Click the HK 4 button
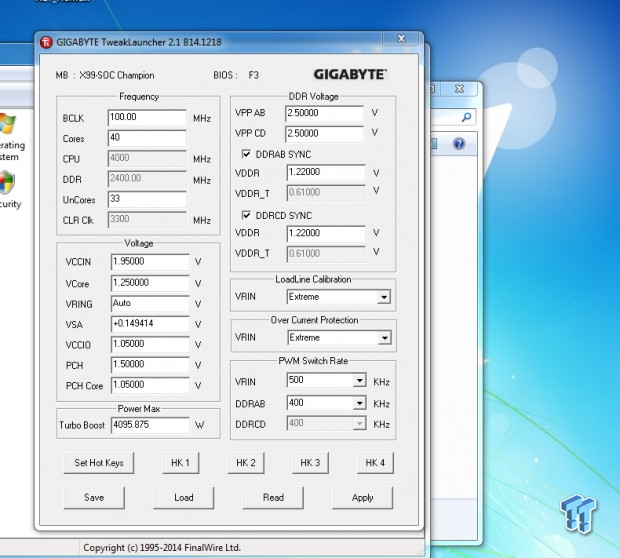The height and width of the screenshot is (558, 620). pos(375,463)
